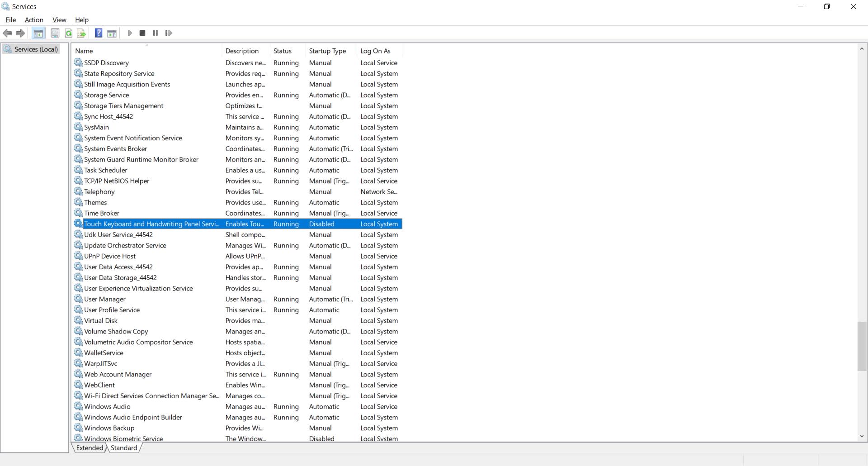Open the View menu

59,20
